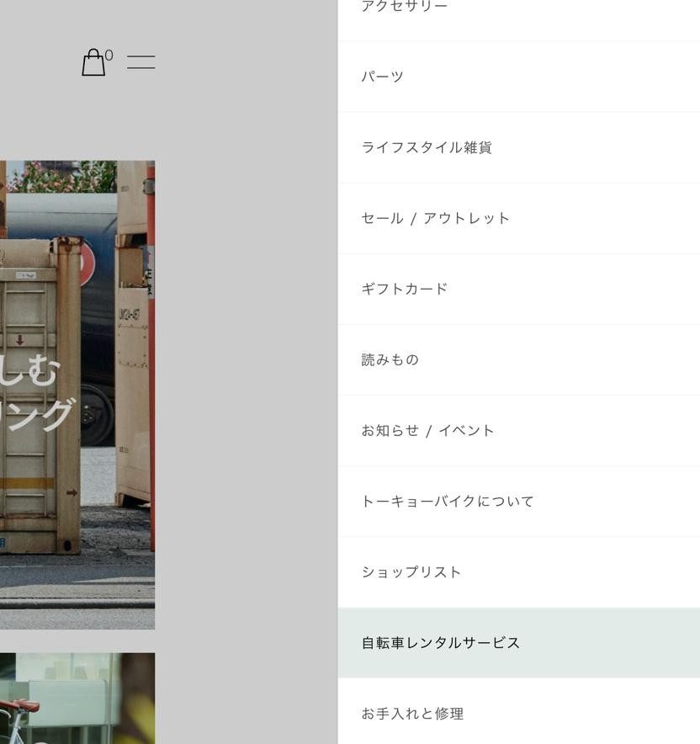
Task: Select パーツ from the side menu
Action: coord(383,77)
